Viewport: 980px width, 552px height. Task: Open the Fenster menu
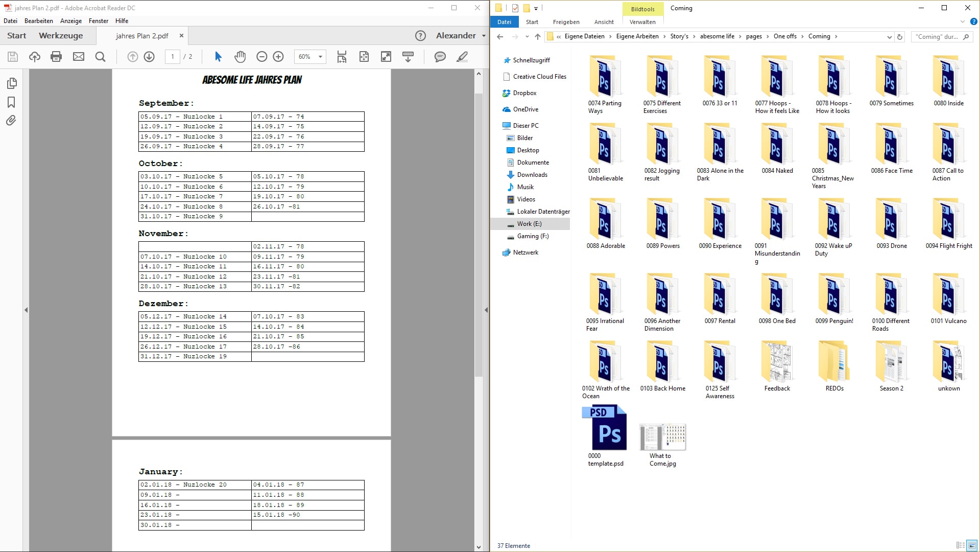click(x=99, y=21)
